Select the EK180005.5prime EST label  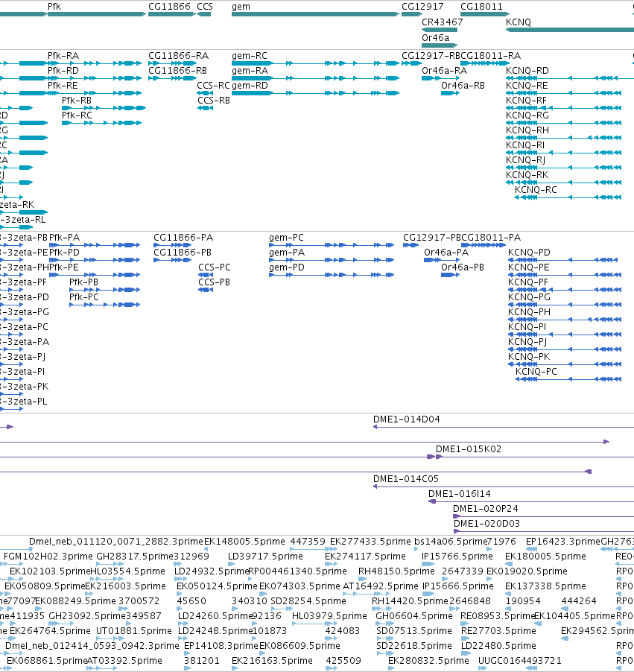(545, 557)
